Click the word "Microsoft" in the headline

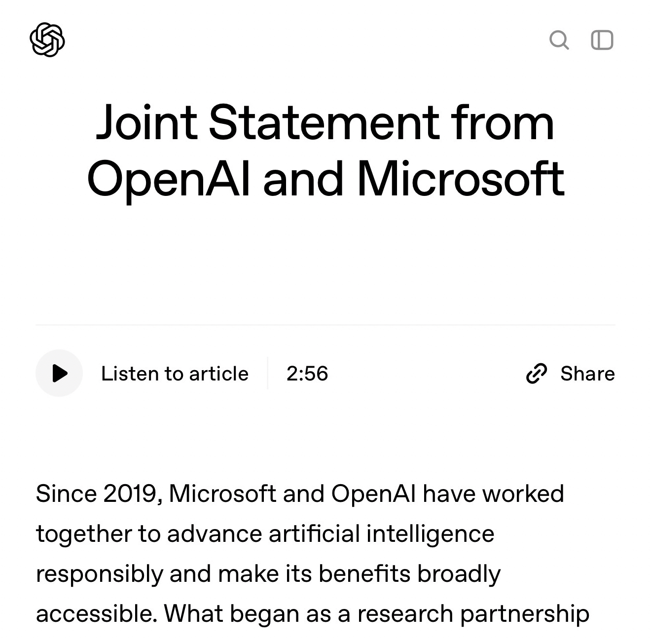[x=460, y=179]
